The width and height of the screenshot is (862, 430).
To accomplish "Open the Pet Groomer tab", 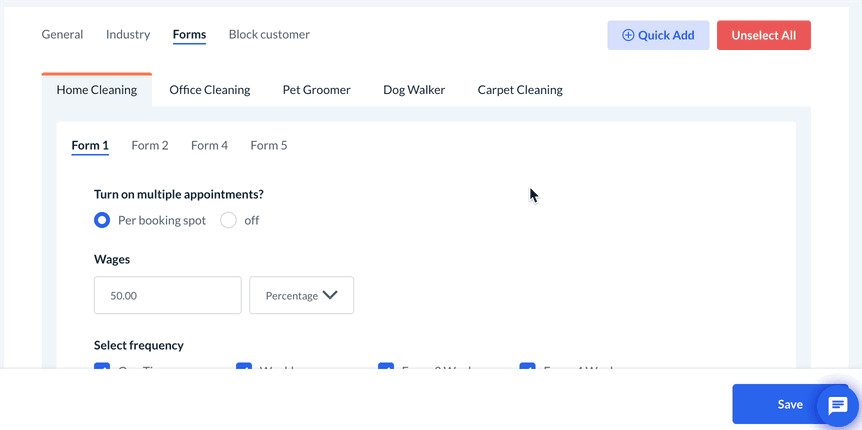I will coord(316,90).
